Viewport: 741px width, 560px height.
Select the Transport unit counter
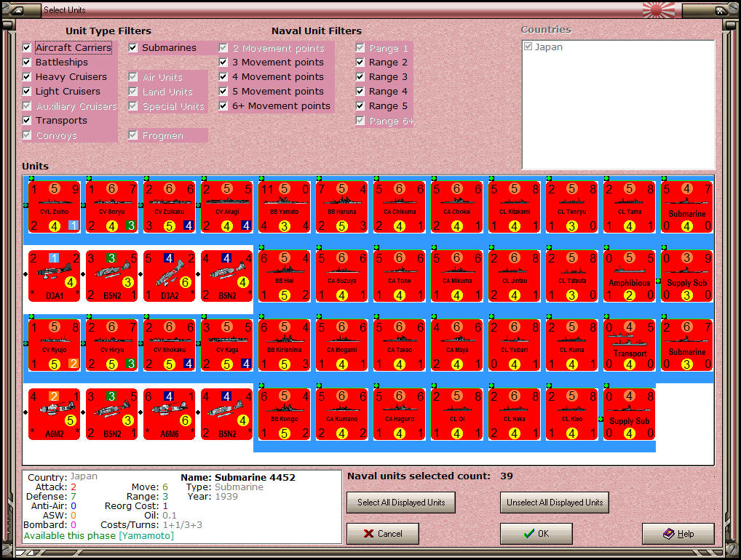[630, 345]
